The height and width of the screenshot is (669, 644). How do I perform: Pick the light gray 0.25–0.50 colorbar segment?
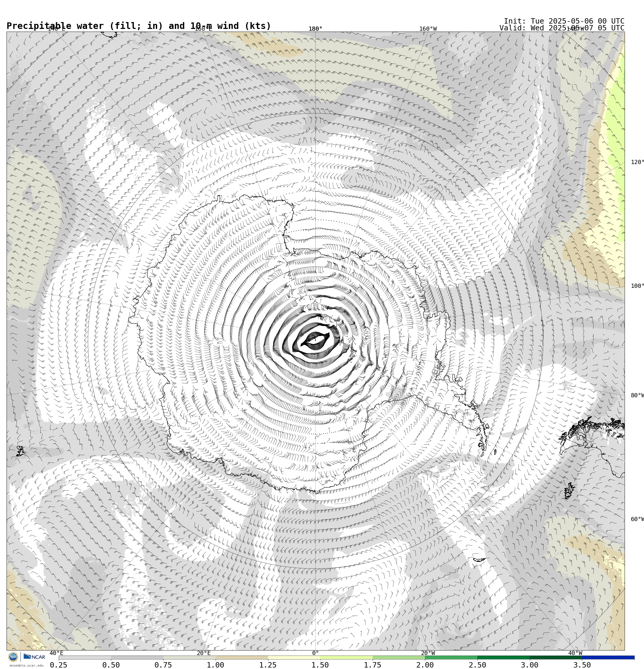click(85, 657)
